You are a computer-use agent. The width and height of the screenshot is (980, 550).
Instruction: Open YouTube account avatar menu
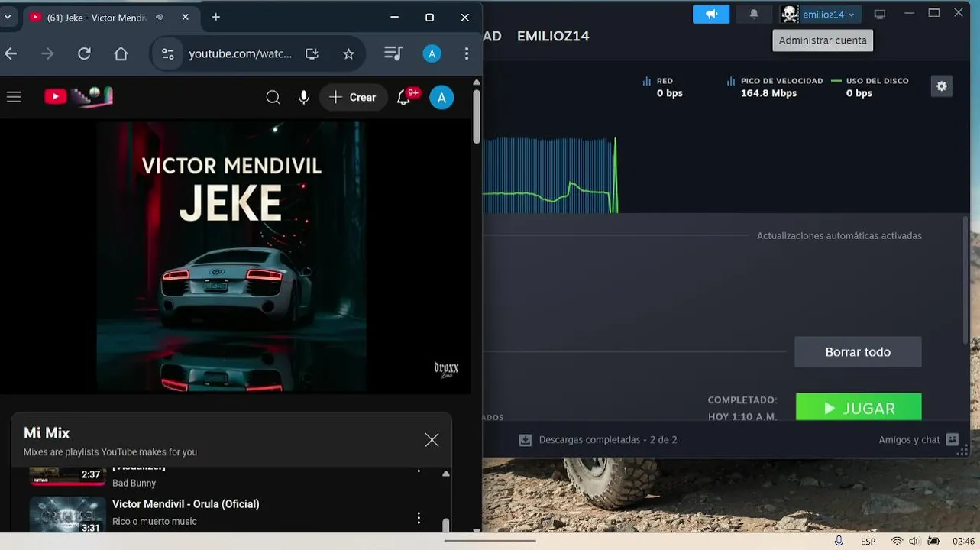point(441,97)
